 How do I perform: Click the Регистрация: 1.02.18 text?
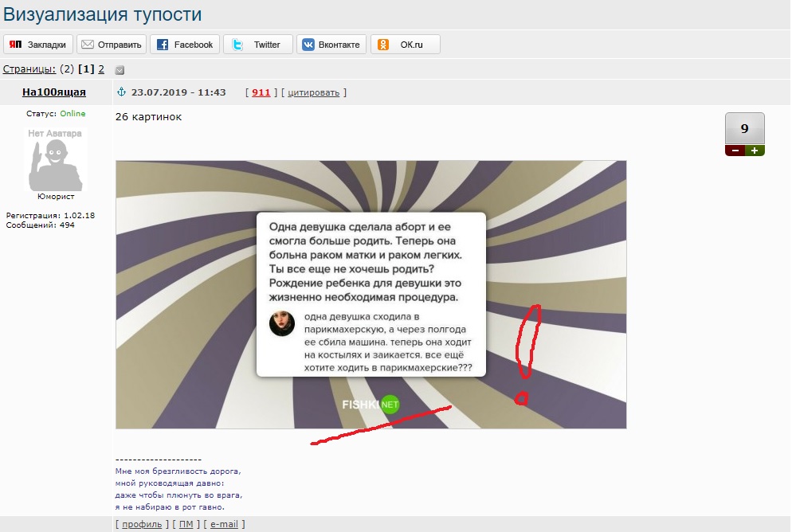coord(50,215)
